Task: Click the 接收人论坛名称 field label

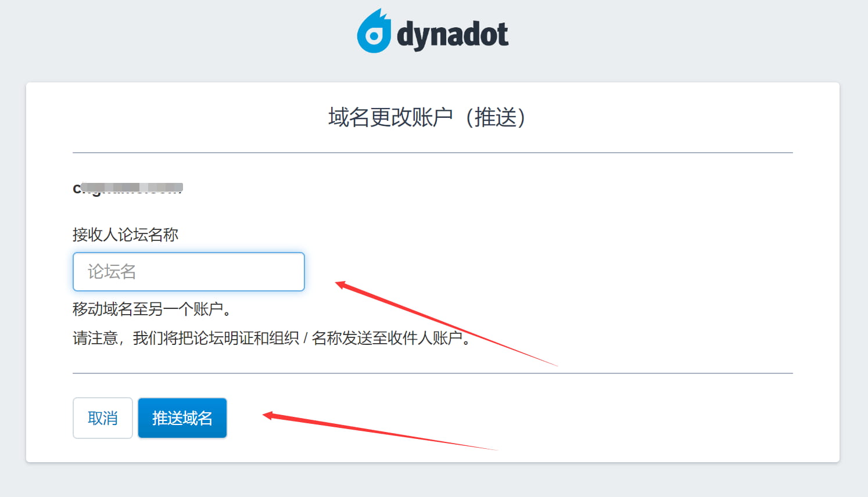Action: pyautogui.click(x=125, y=235)
